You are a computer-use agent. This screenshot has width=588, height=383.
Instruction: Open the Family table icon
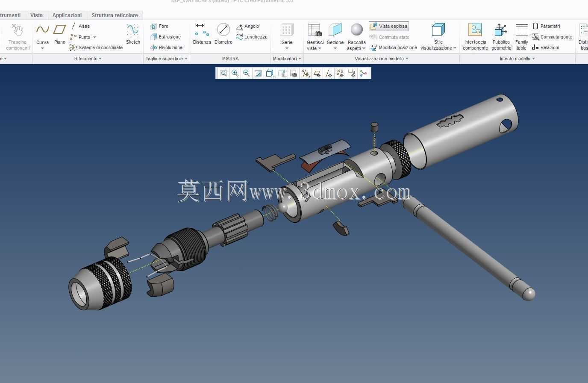[x=521, y=30]
